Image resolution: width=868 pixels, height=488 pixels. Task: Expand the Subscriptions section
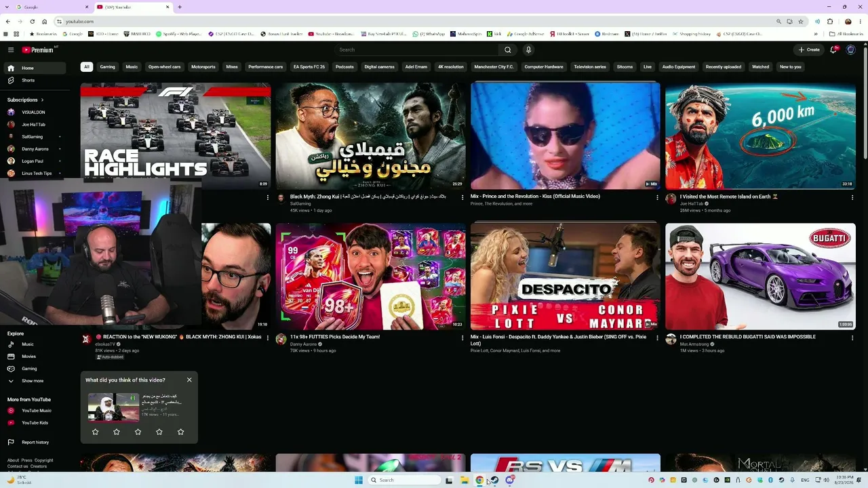point(26,100)
